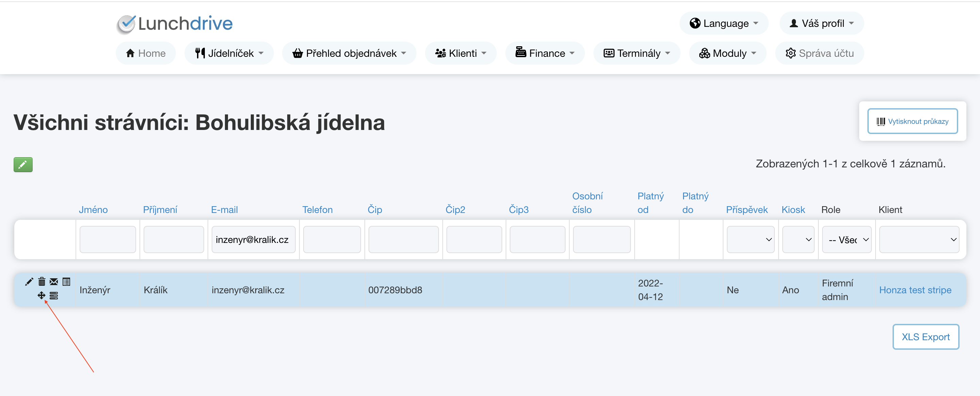Open the Language dropdown menu
980x396 pixels.
click(723, 23)
